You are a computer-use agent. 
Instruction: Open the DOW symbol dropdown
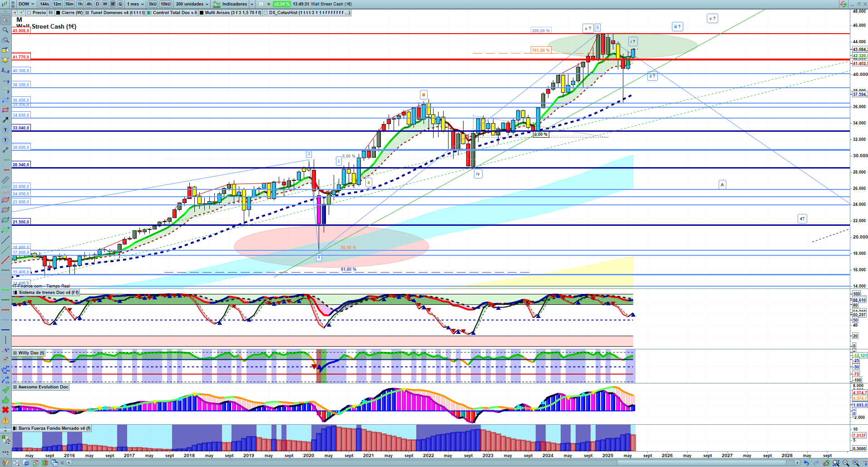coord(26,4)
